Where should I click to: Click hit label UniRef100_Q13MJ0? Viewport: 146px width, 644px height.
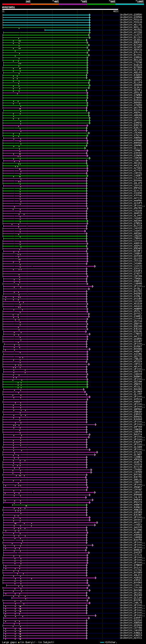(131, 87)
